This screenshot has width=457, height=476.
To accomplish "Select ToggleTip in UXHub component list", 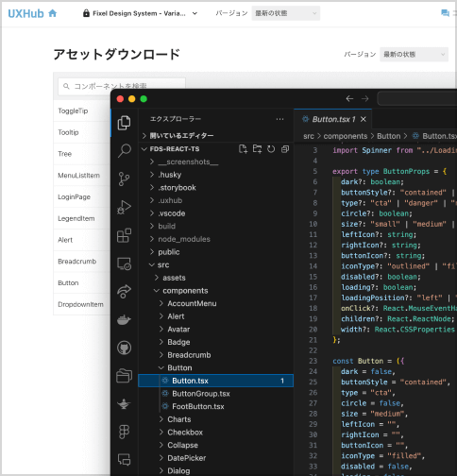I will point(82,110).
